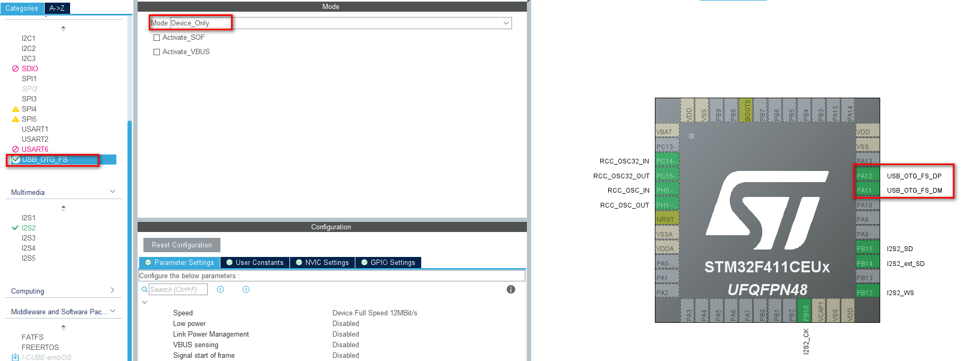
Task: Select pin PA12 on the chip
Action: point(867,176)
